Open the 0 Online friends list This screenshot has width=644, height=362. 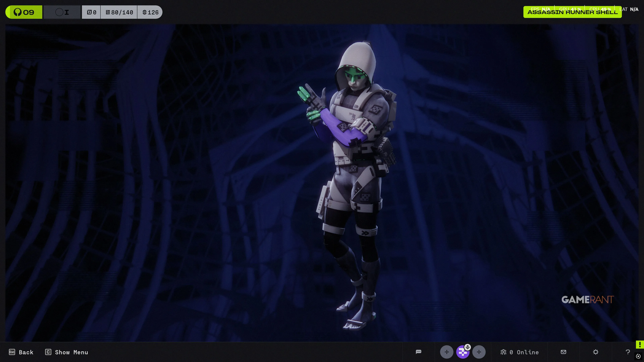(x=520, y=352)
